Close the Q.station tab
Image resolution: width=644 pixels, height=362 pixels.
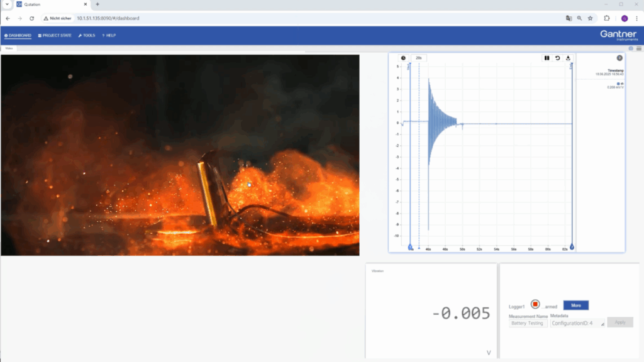pyautogui.click(x=86, y=4)
